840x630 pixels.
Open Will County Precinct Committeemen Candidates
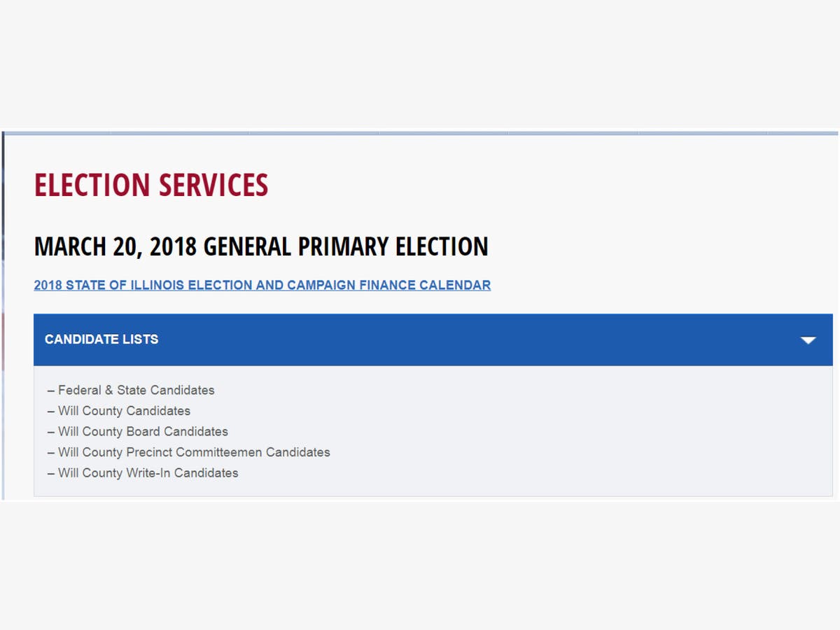(194, 452)
